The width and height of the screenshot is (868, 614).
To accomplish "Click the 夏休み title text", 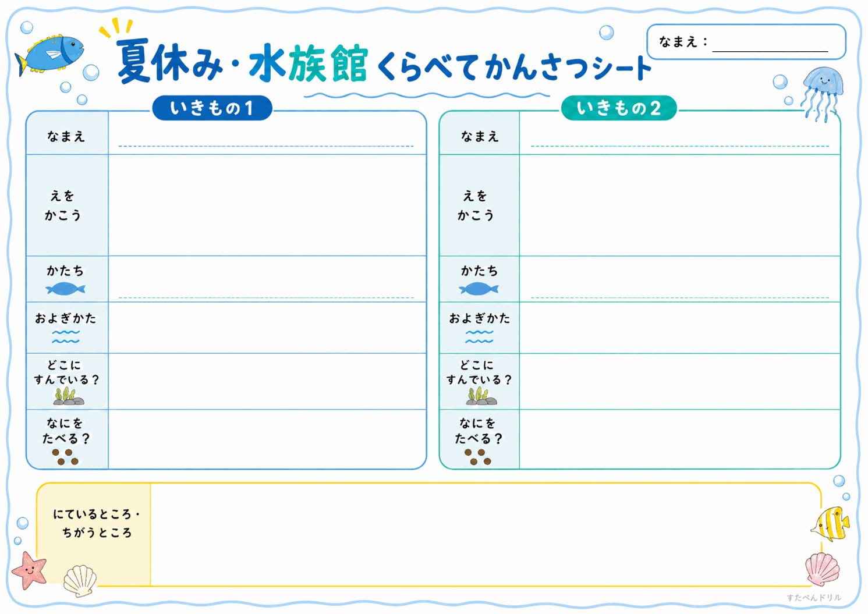I will click(169, 62).
